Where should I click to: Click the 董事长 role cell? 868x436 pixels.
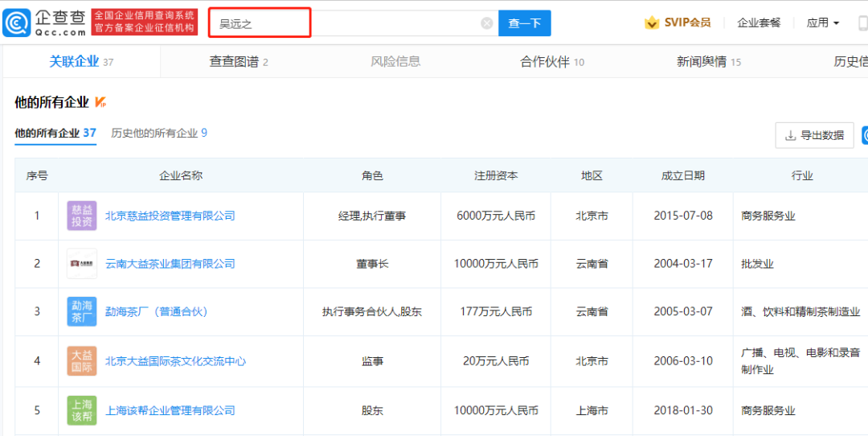[372, 264]
